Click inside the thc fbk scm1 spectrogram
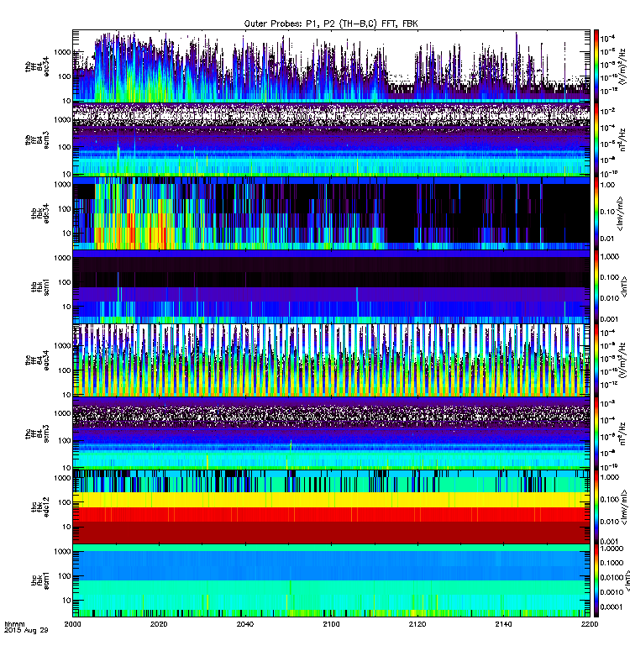Viewport: 630px width, 672px height. (x=331, y=580)
